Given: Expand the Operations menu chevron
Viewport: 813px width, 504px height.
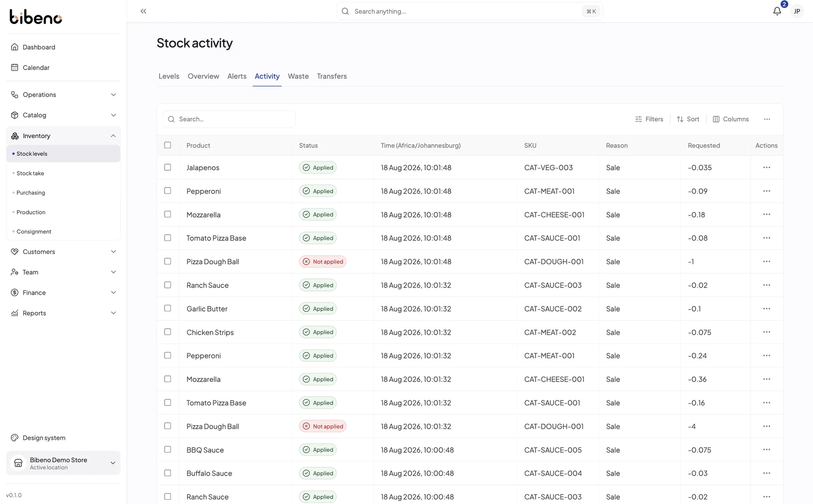Looking at the screenshot, I should [113, 94].
